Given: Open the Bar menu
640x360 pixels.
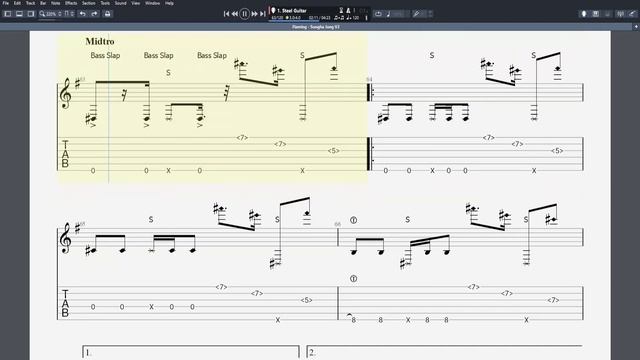Looking at the screenshot, I should [43, 3].
